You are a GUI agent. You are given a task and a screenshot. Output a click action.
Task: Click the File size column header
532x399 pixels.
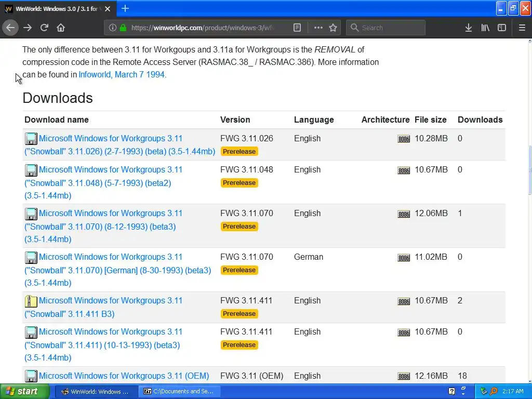point(431,119)
